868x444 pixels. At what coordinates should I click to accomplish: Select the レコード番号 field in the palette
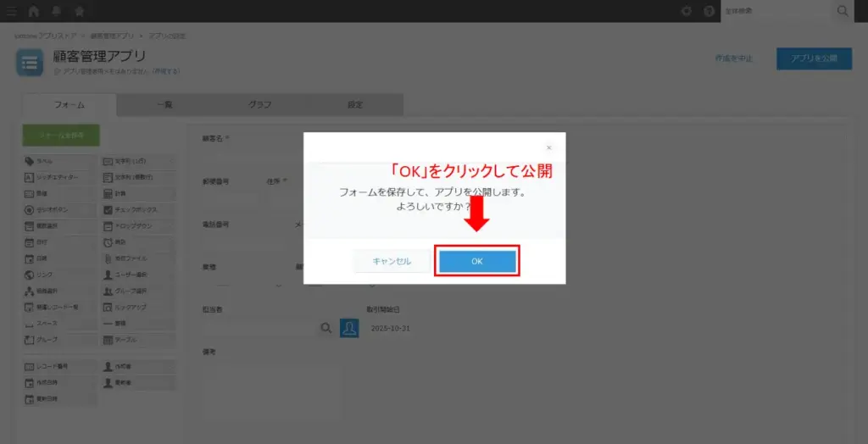[x=60, y=367]
